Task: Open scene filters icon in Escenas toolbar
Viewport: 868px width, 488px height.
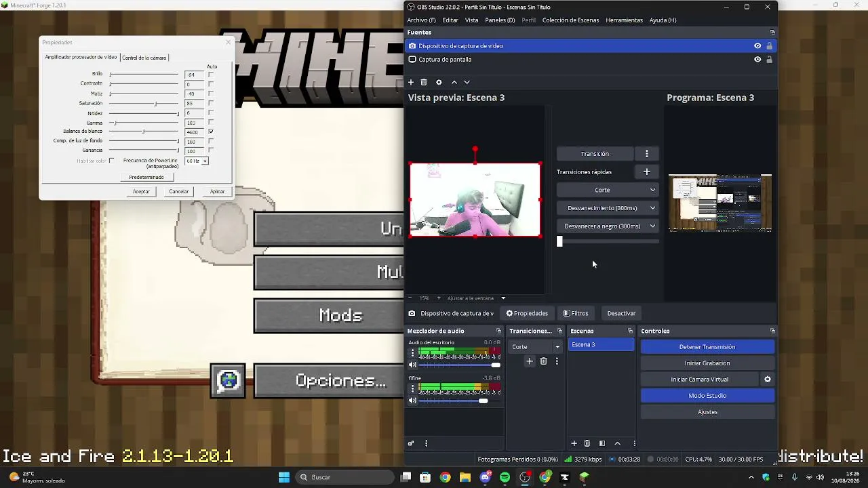Action: point(602,443)
